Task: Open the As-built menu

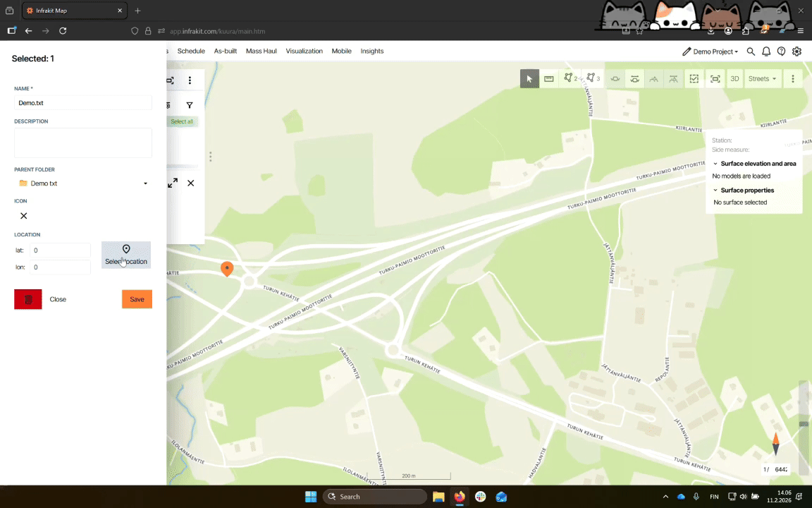Action: pyautogui.click(x=226, y=51)
